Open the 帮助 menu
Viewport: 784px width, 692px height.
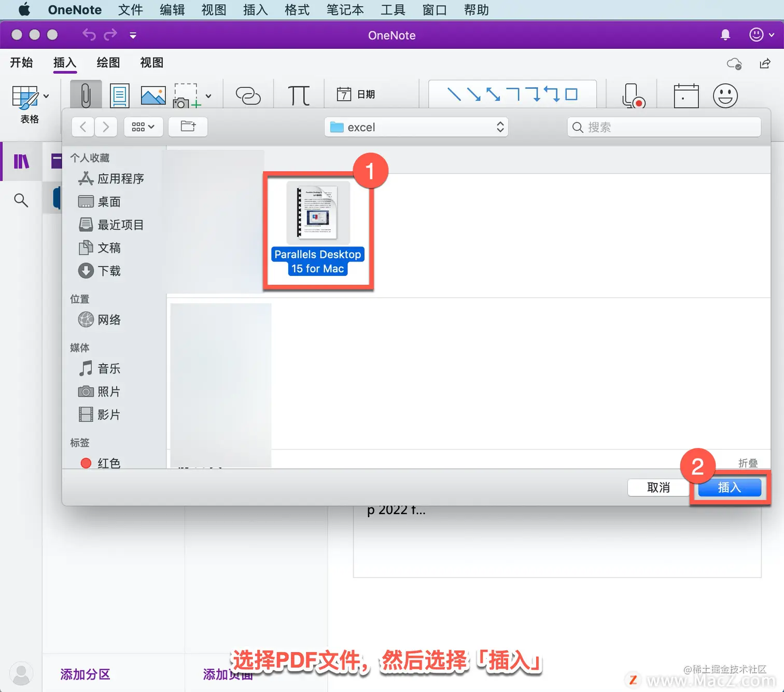click(x=477, y=10)
